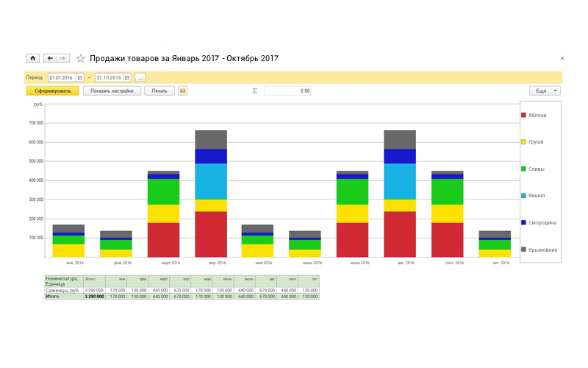Open calendar picker for start date 01.01.2016
The image size is (588, 368).
(x=79, y=77)
